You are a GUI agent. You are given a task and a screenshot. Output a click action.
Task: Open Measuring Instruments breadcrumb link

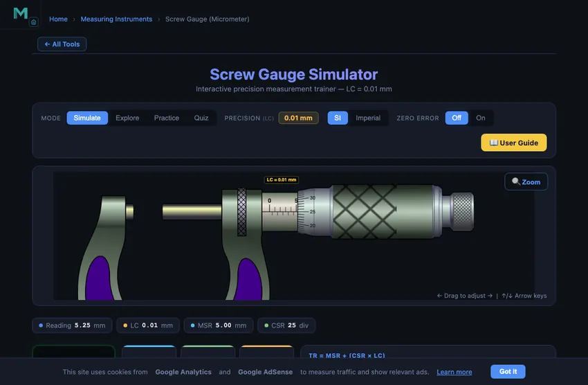click(116, 19)
